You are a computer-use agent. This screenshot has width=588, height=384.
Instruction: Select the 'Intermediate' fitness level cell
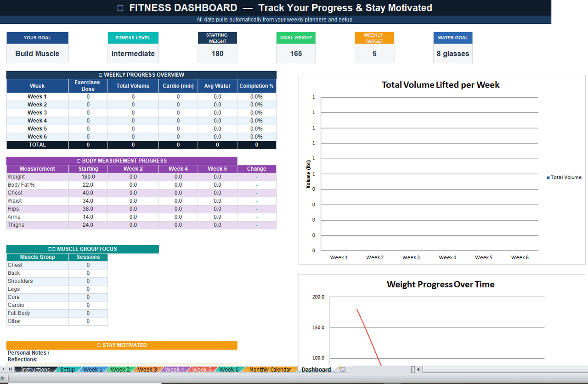click(x=133, y=53)
